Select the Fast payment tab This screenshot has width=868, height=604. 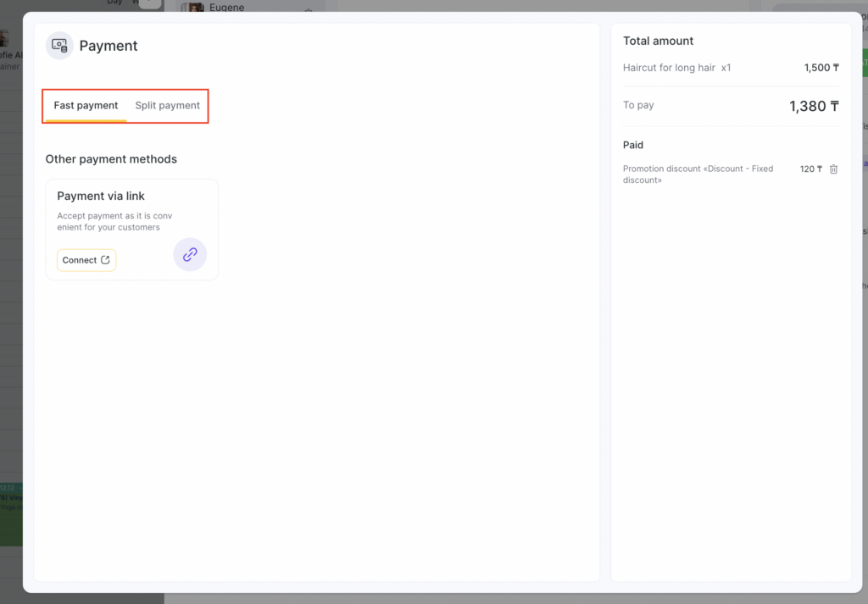pos(86,106)
